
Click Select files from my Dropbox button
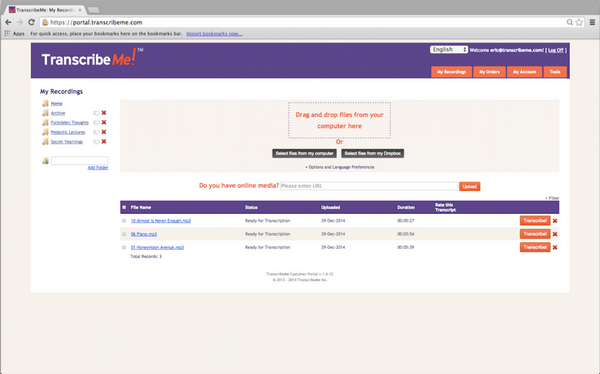pyautogui.click(x=372, y=154)
